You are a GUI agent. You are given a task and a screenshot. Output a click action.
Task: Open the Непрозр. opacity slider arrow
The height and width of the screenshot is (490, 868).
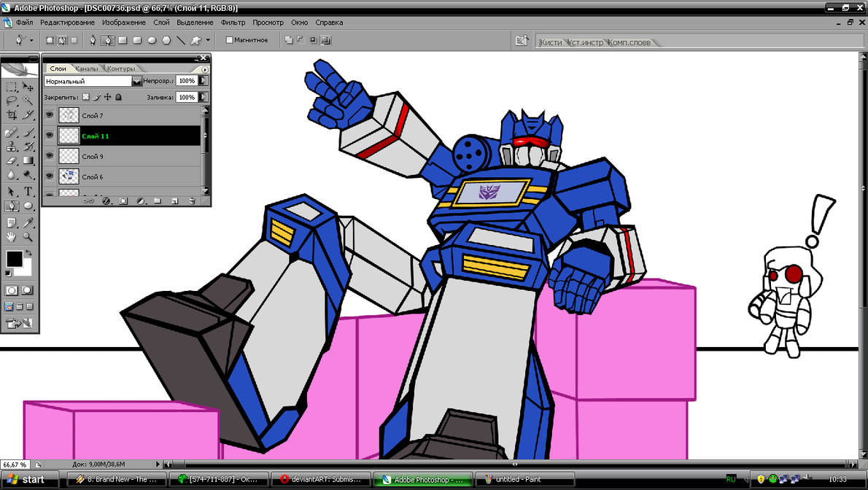tap(204, 81)
